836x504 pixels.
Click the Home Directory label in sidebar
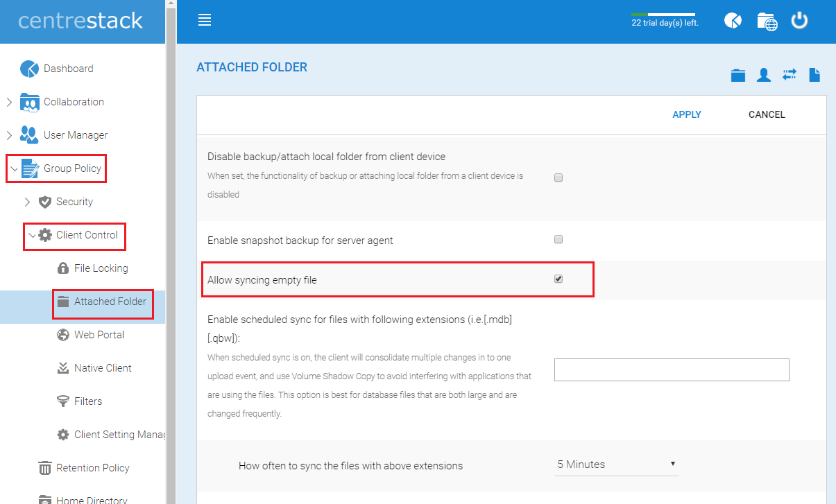[92, 499]
